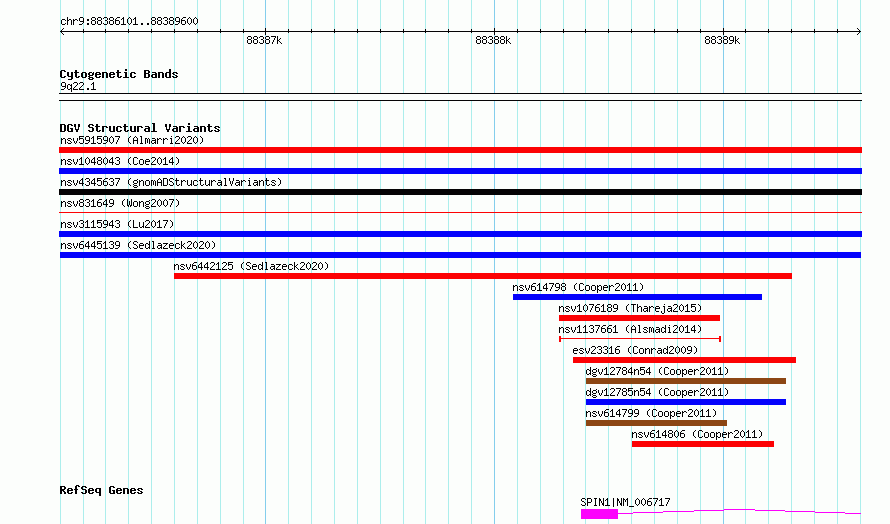This screenshot has height=524, width=890.
Task: Open the nsv1048043 (Coe2014) label
Action: [x=120, y=161]
